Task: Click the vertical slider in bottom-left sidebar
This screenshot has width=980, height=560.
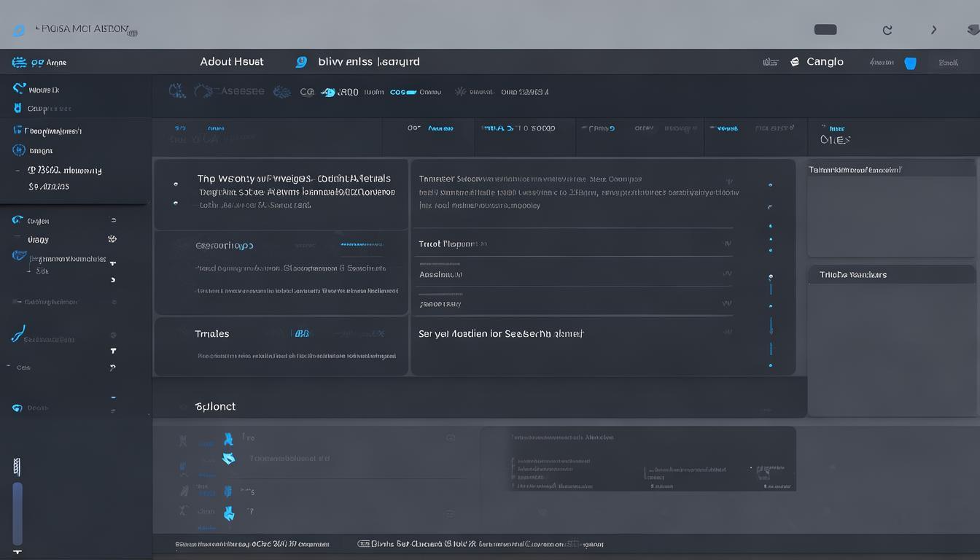Action: [x=17, y=513]
